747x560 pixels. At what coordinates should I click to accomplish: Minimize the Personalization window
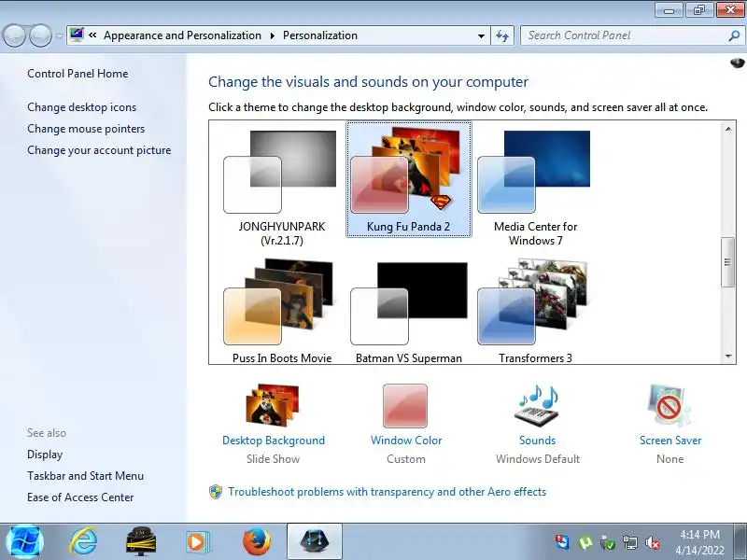[669, 10]
